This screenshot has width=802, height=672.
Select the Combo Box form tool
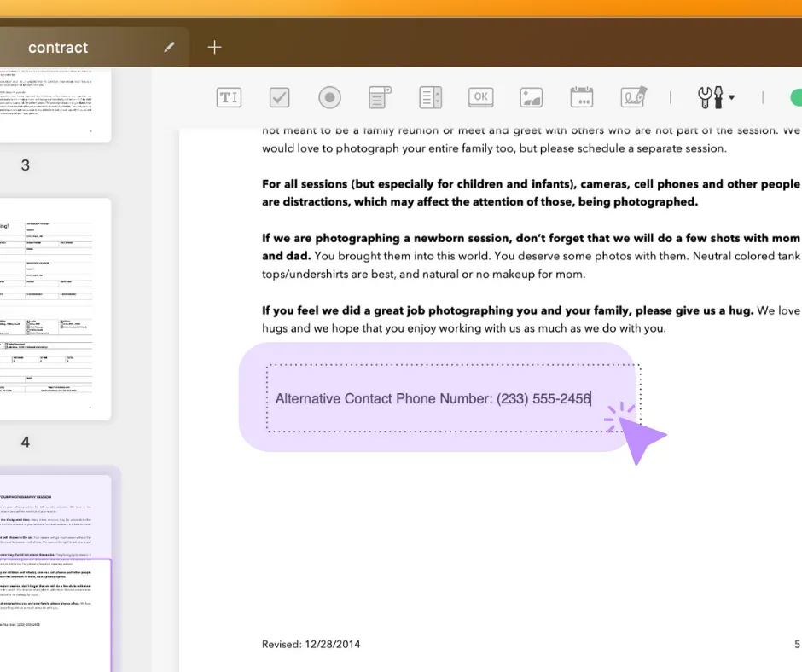[x=380, y=97]
